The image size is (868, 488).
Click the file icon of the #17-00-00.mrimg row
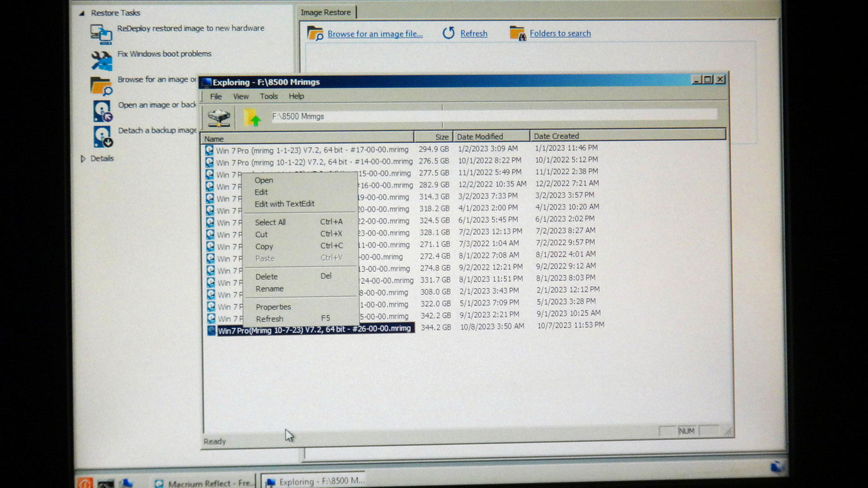[x=210, y=150]
